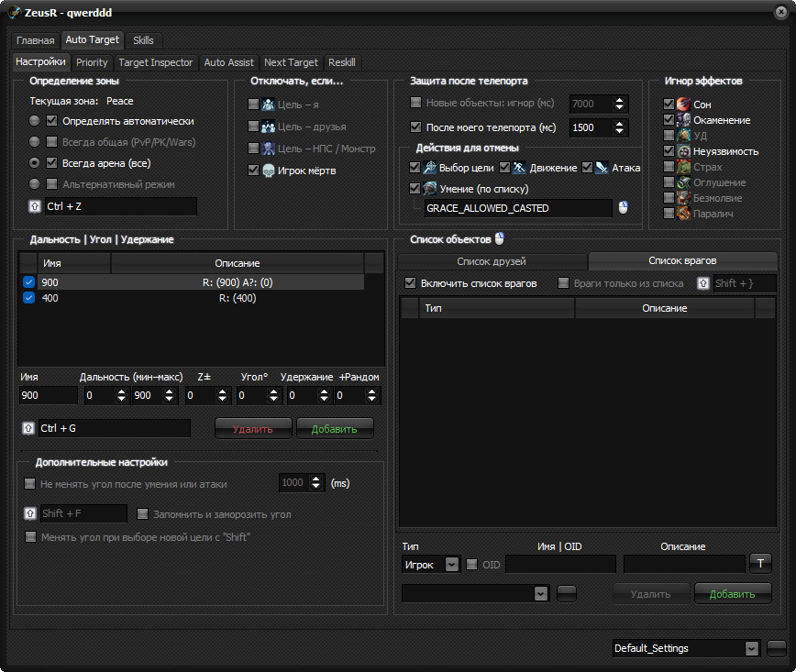The width and height of the screenshot is (796, 672).
Task: Click the УД effect icon
Action: click(683, 136)
